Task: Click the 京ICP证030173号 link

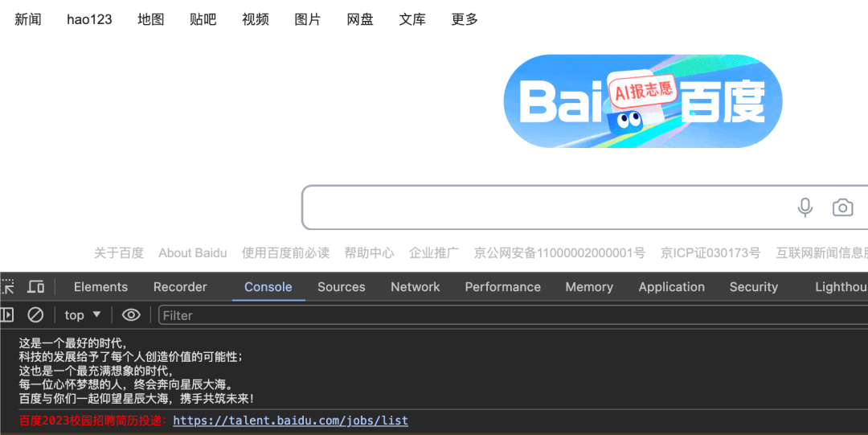Action: (x=710, y=252)
